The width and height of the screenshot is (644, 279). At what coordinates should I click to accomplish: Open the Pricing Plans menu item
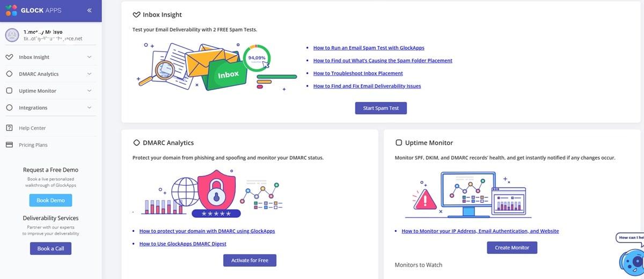[x=33, y=145]
